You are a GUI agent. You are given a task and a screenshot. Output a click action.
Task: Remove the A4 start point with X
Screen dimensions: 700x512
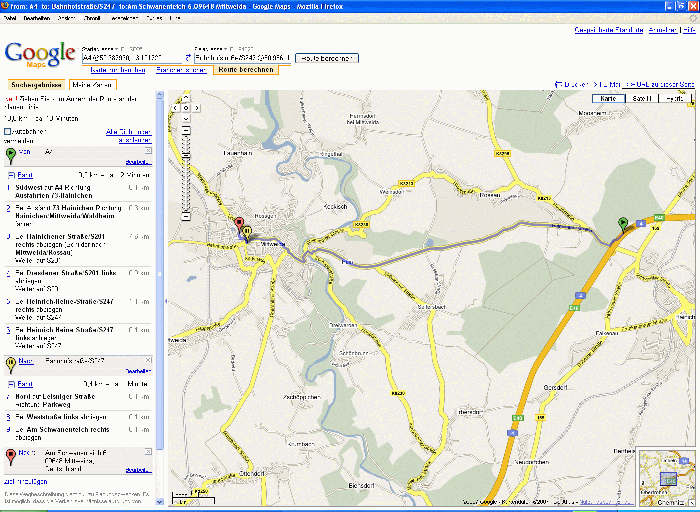point(148,151)
